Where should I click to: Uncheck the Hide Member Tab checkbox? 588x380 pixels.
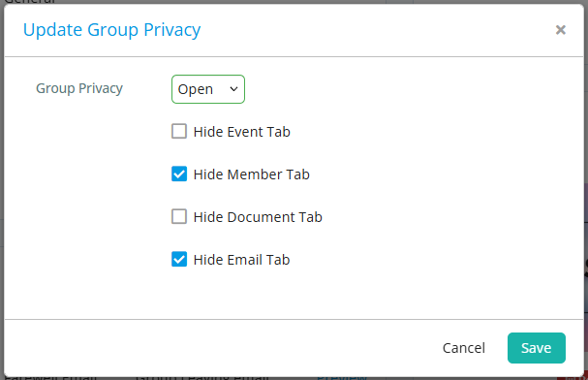[x=179, y=174]
